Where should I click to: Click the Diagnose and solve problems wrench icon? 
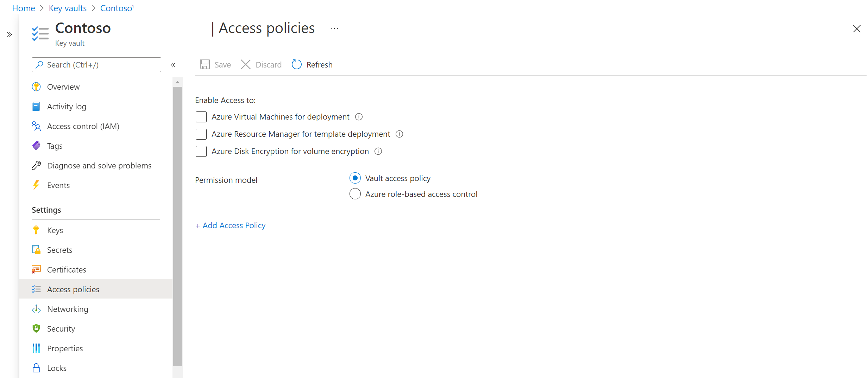[x=36, y=165]
